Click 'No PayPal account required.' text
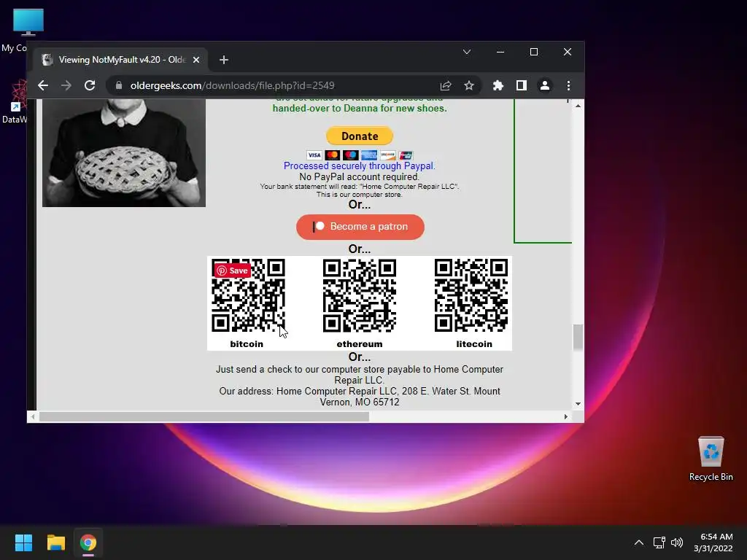This screenshot has width=747, height=560. 360,176
